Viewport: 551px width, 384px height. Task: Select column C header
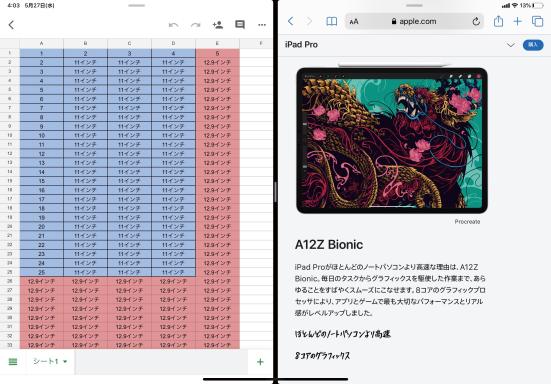click(129, 43)
